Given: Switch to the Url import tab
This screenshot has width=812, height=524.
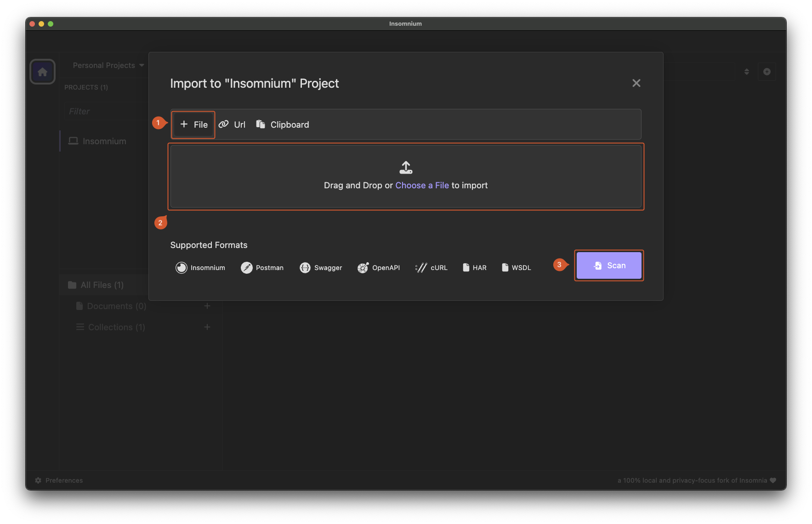Looking at the screenshot, I should (x=233, y=124).
